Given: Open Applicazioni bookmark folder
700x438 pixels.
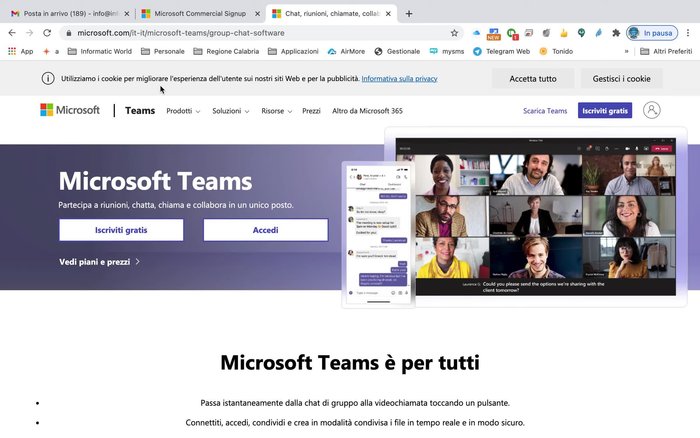Looking at the screenshot, I should 293,51.
